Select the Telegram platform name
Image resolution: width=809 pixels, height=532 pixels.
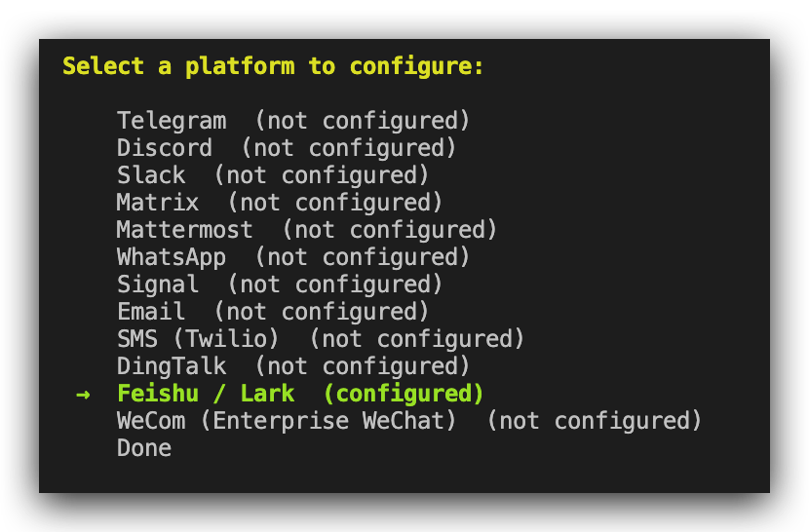(x=172, y=121)
